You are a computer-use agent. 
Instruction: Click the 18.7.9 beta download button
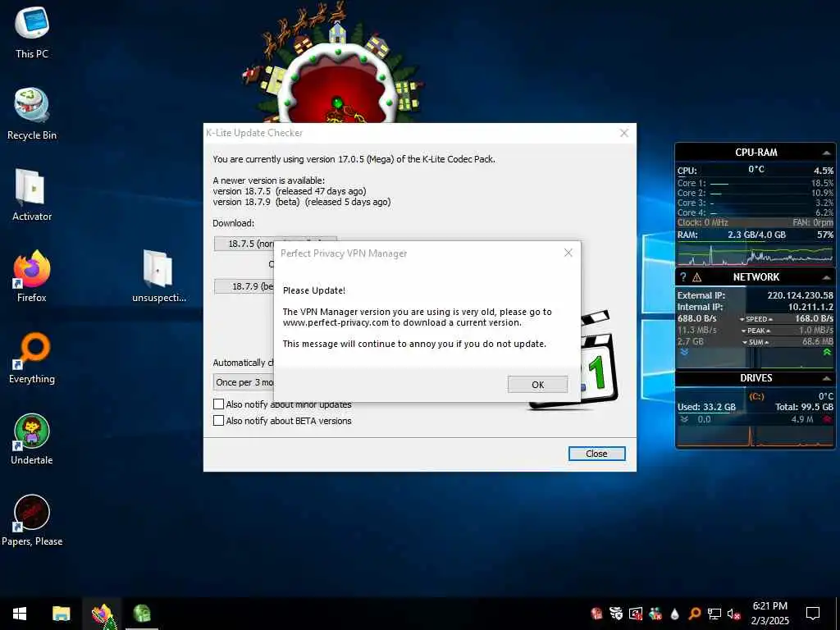coord(244,286)
